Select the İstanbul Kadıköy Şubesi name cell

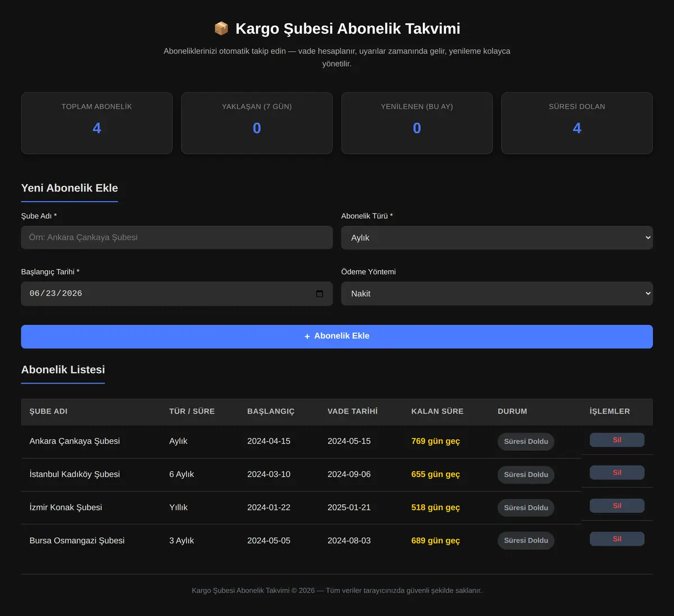[x=75, y=474]
